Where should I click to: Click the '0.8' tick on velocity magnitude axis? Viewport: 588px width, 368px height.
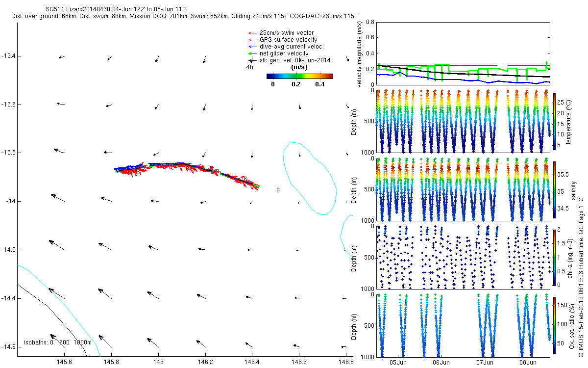pyautogui.click(x=369, y=23)
